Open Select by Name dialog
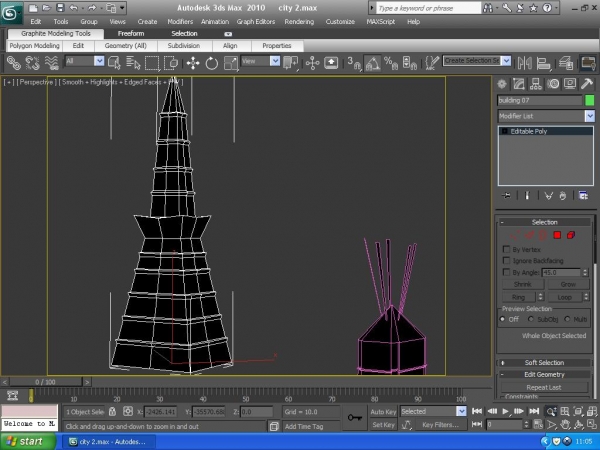The image size is (600, 450). 133,62
